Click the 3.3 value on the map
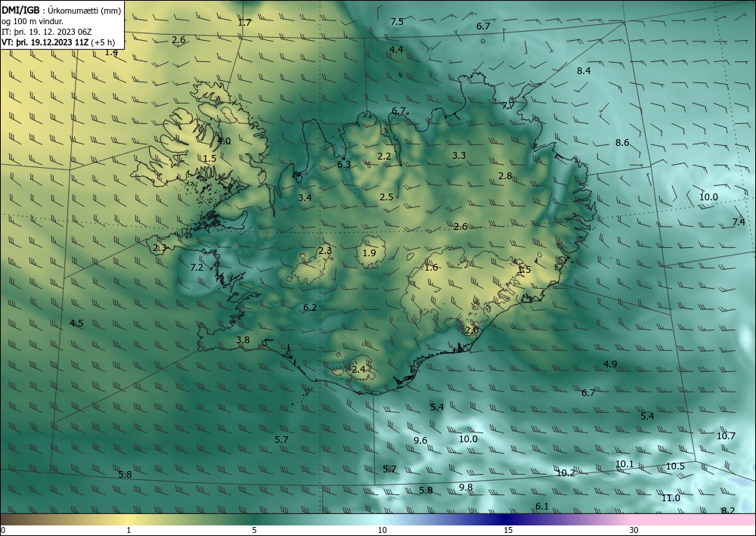Viewport: 756px width, 536px height. 459,155
